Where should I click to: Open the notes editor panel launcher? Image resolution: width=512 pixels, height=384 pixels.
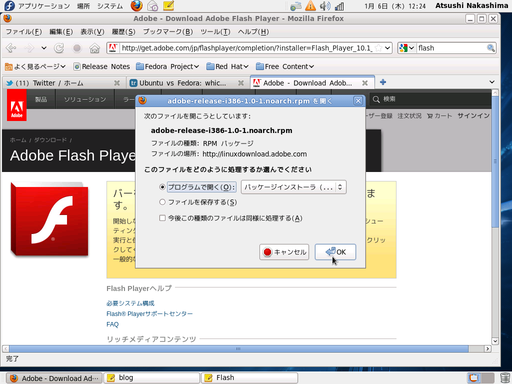coord(169,6)
